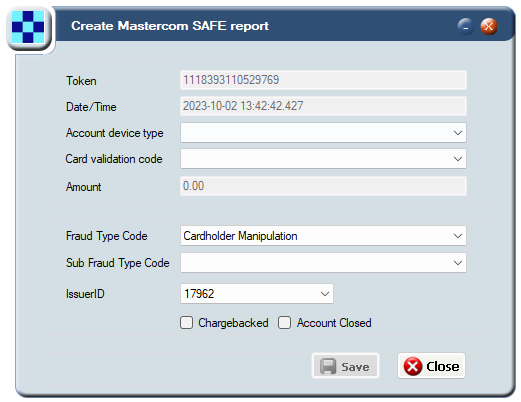Open the Fraud Type Code dropdown arrow
Viewport: 521px width, 402px height.
pyautogui.click(x=458, y=236)
